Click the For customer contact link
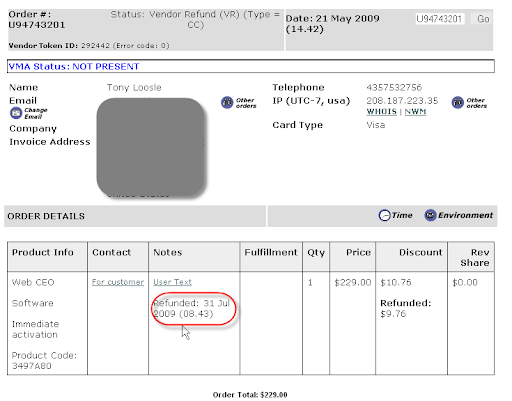The height and width of the screenshot is (401, 512). coord(118,282)
